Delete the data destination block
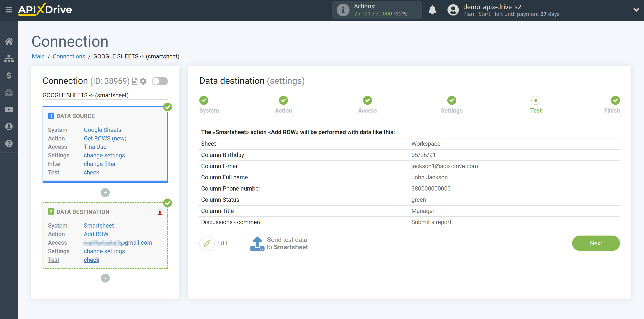This screenshot has width=644, height=319. pos(160,212)
